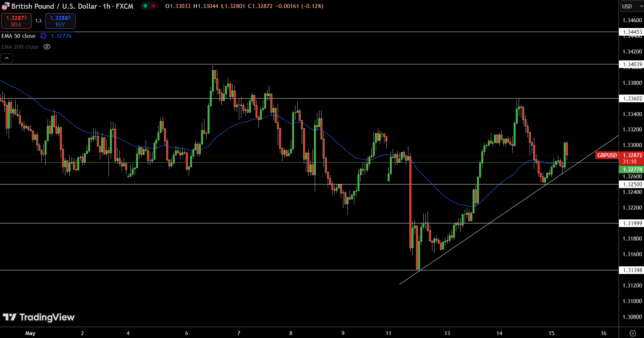
Task: Collapse the indicator legend chevron
Action: click(7, 58)
